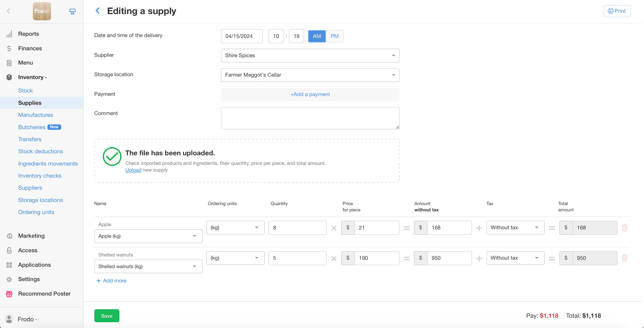The image size is (644, 328).
Task: Delete the Shelled walnuts row with trash icon
Action: [624, 258]
